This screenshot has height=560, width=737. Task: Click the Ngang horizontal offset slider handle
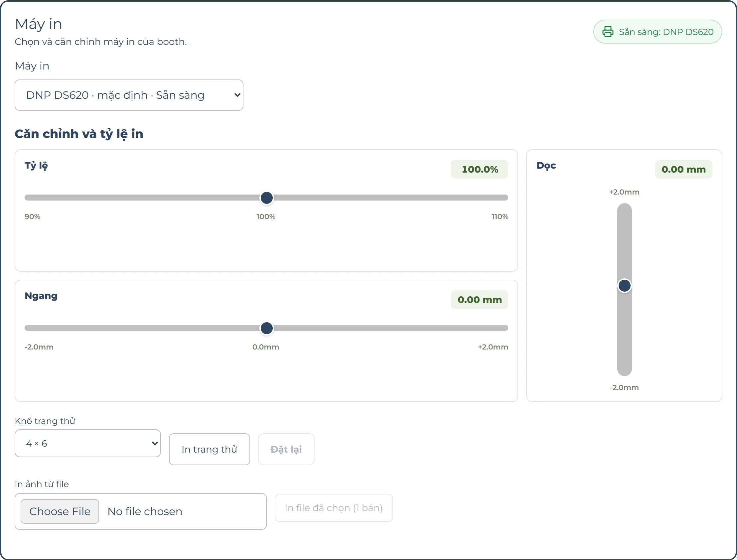click(x=267, y=328)
